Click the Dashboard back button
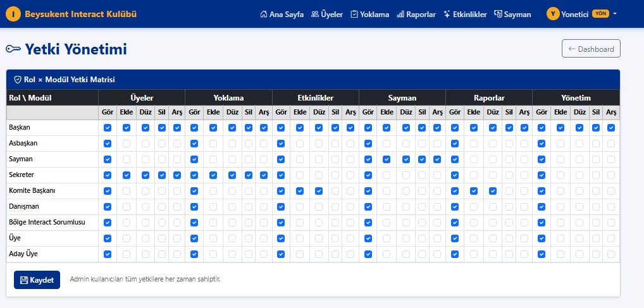 click(x=591, y=49)
